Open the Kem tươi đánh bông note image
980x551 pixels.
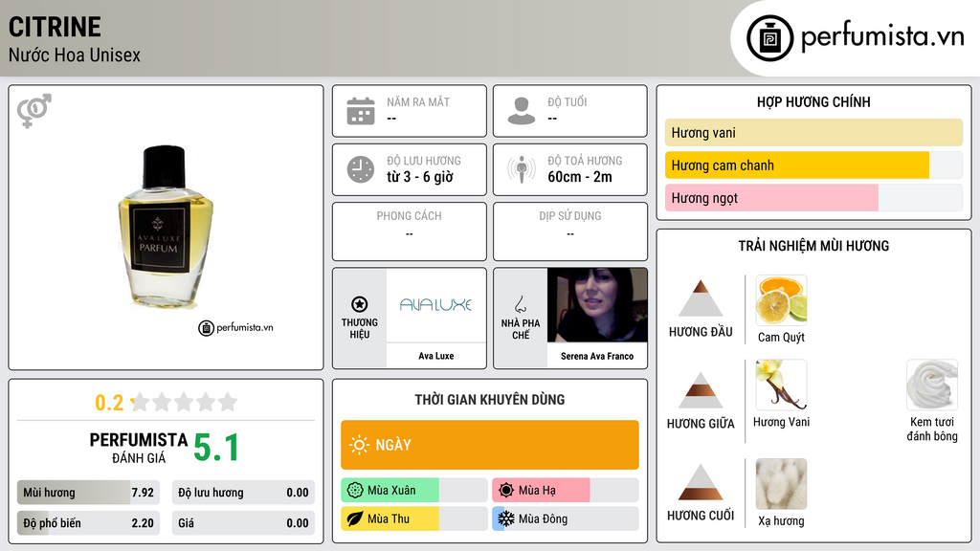coord(932,385)
